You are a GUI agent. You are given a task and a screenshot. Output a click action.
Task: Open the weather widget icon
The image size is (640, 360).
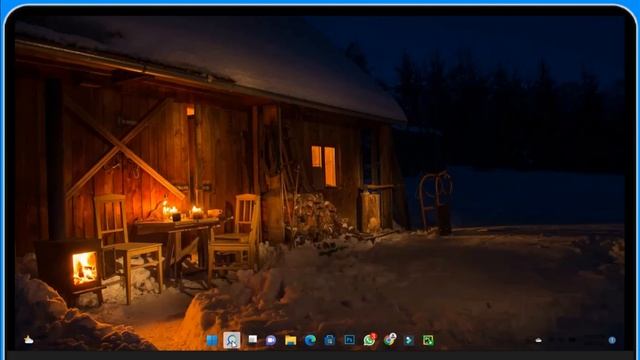29,340
